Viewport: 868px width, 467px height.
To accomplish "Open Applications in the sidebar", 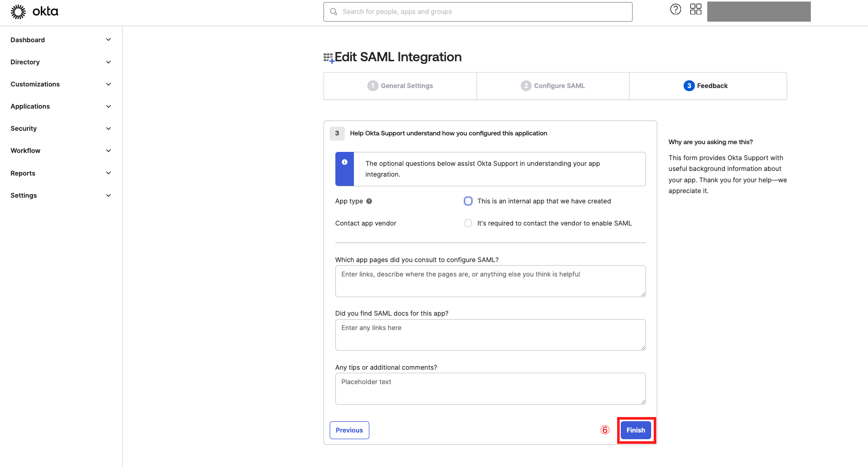I will pyautogui.click(x=30, y=107).
